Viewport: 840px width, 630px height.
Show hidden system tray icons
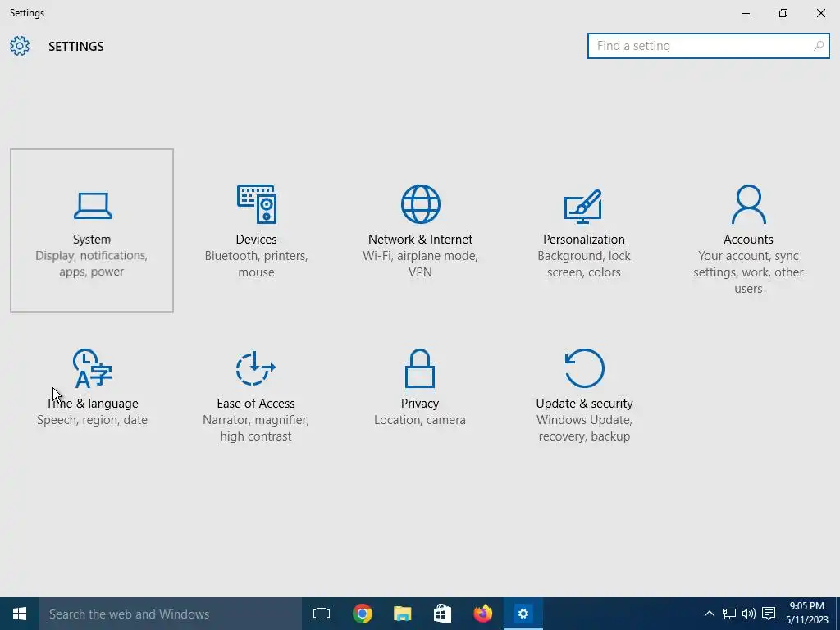[710, 614]
